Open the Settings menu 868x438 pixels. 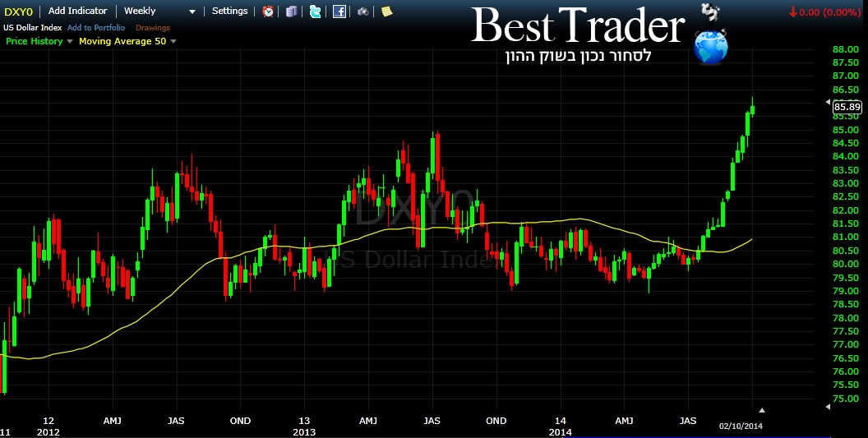[x=229, y=12]
